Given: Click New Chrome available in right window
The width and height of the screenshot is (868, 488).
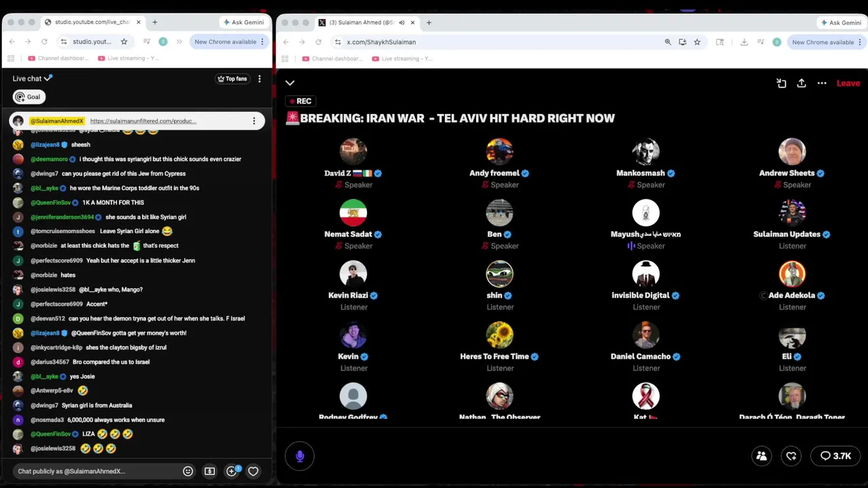Looking at the screenshot, I should [x=823, y=42].
